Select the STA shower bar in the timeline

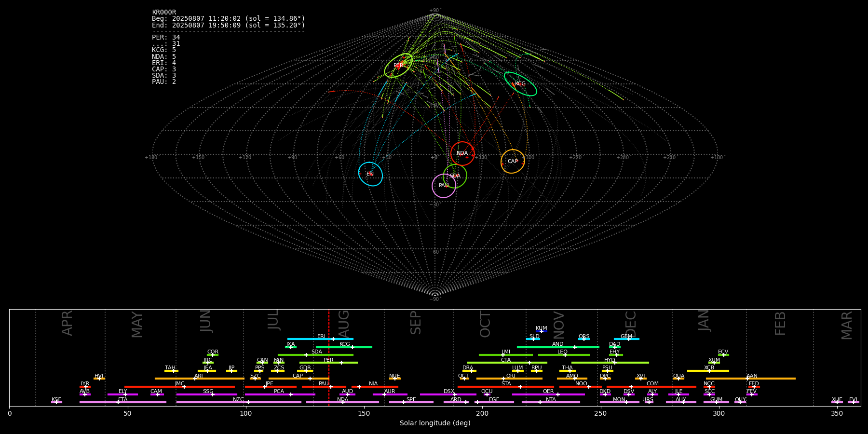coord(506,386)
